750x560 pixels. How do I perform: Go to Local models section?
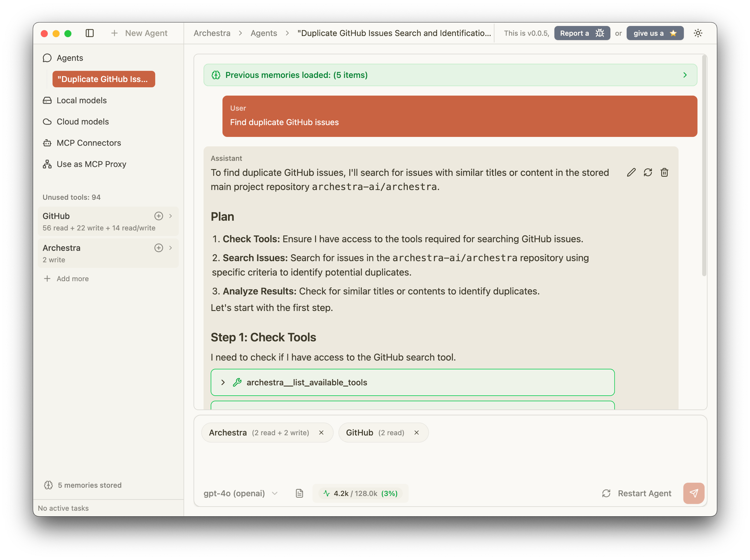pyautogui.click(x=81, y=100)
